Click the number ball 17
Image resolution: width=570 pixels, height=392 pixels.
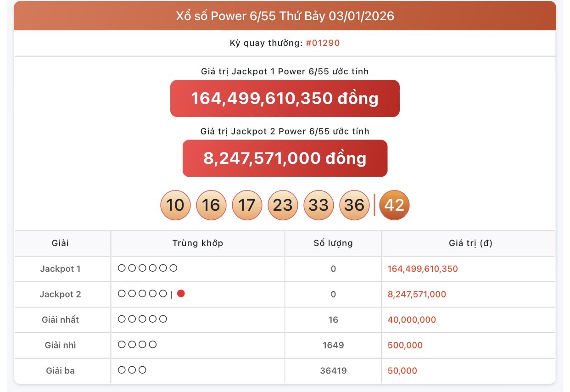pos(247,205)
